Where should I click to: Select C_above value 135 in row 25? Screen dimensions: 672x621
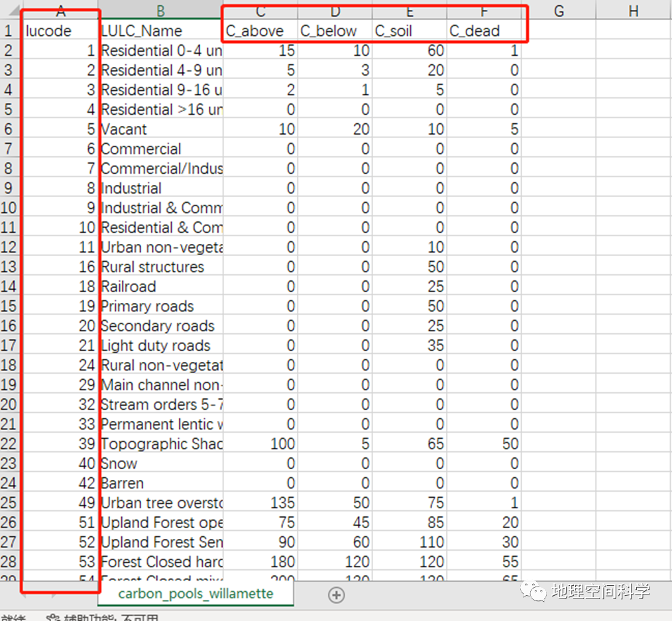coord(260,503)
